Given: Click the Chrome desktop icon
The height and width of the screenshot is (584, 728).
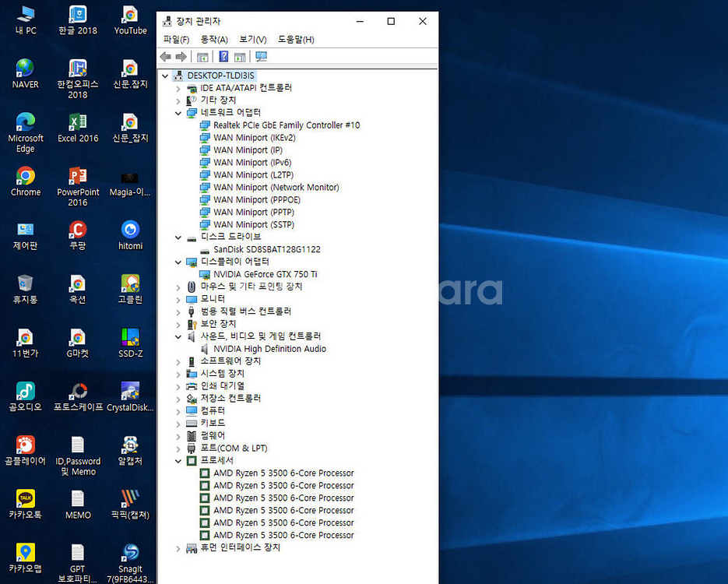Looking at the screenshot, I should [25, 181].
